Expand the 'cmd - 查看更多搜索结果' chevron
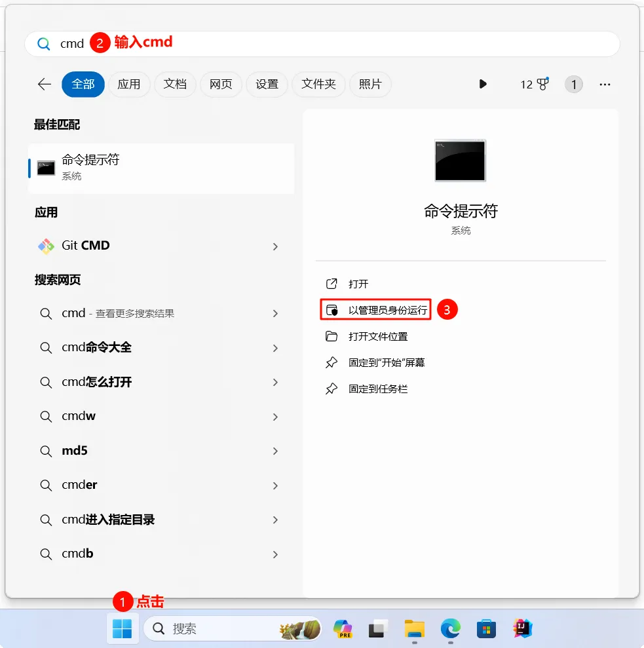 pyautogui.click(x=275, y=314)
